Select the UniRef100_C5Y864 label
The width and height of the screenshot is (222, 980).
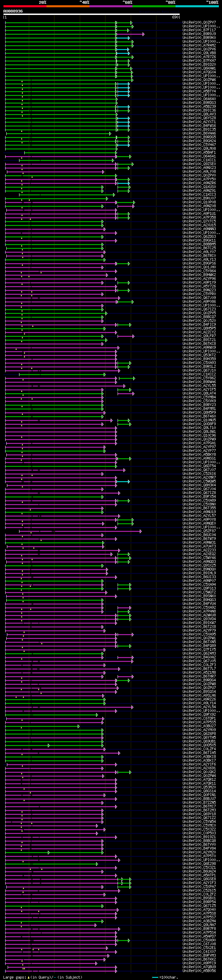coord(199,271)
